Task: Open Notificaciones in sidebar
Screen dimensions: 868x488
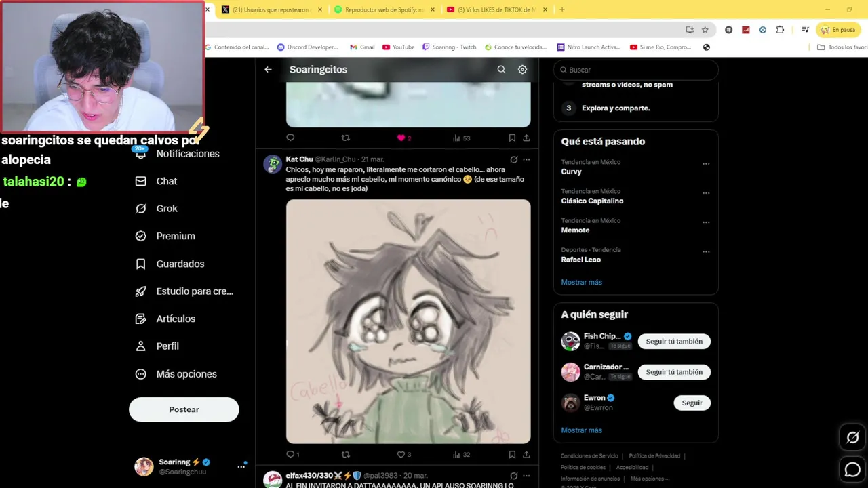Action: [178, 154]
